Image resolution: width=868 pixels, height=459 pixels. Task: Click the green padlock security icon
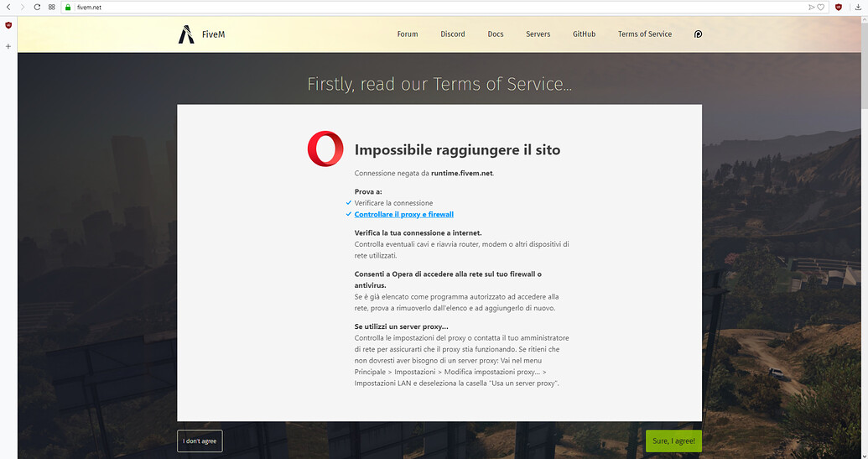pyautogui.click(x=68, y=8)
